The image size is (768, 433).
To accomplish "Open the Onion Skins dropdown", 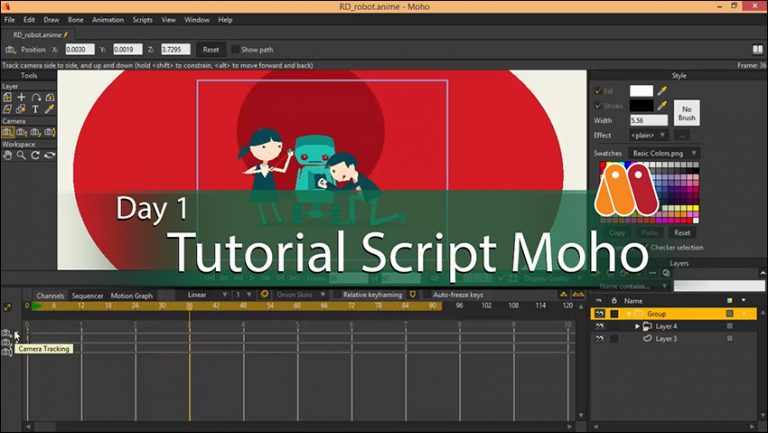I will point(300,294).
